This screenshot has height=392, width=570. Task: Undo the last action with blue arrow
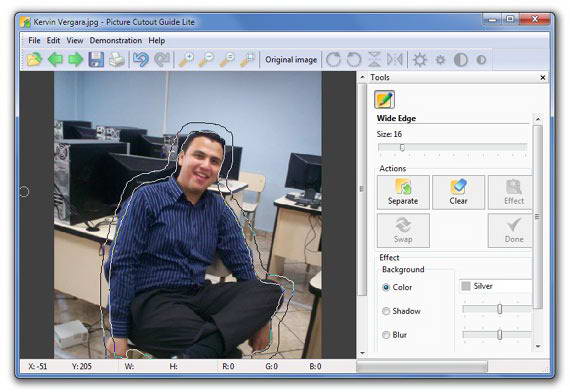coord(141,60)
